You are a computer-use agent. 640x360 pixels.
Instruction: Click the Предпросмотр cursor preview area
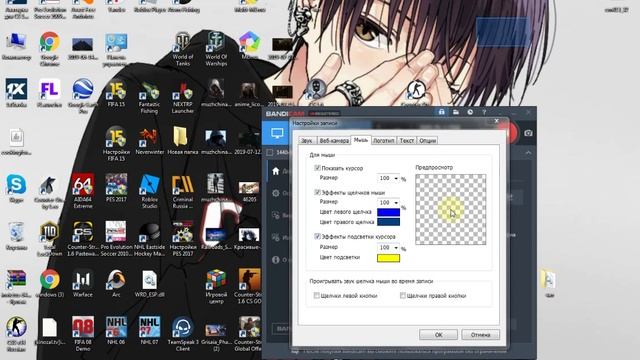tap(451, 209)
